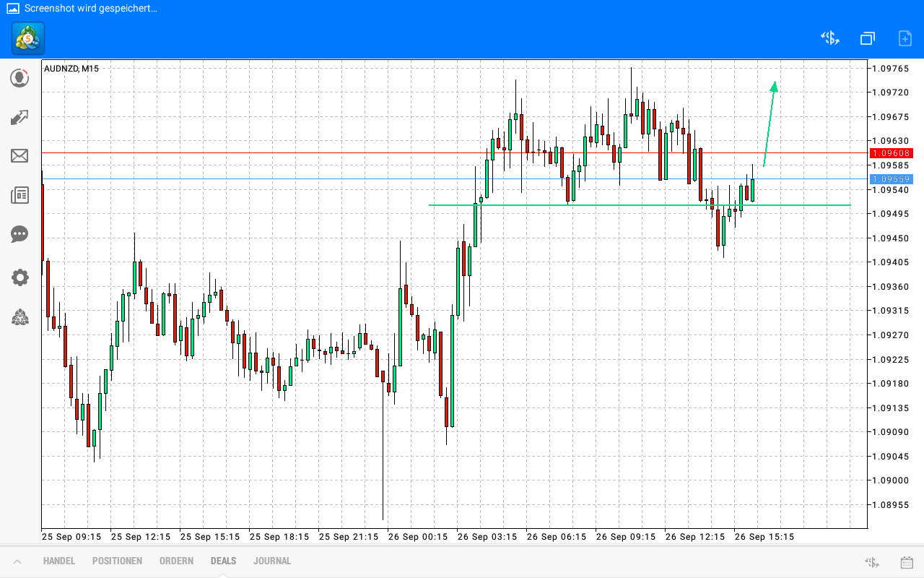Open the News panel icon
The width and height of the screenshot is (924, 578).
pos(19,195)
